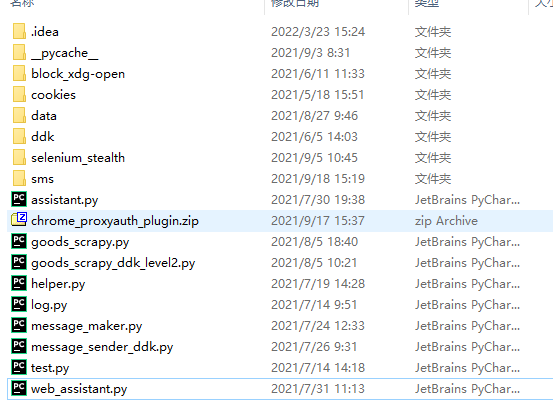Viewport: 553px width, 419px height.
Task: Click the PyCharm icon next to helper.py
Action: [19, 283]
